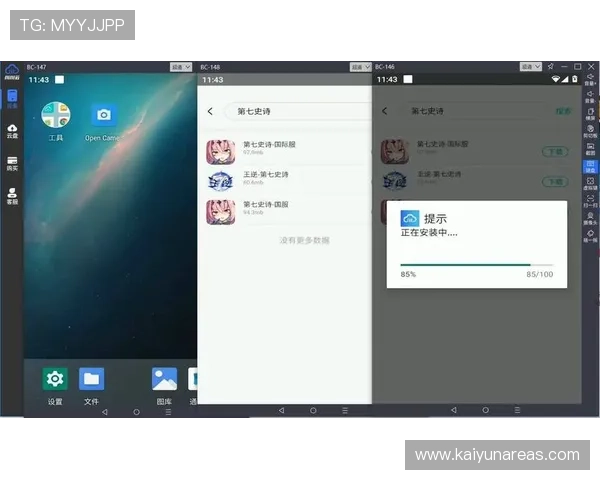Image resolution: width=600 pixels, height=480 pixels.
Task: Tap Android recents button in BC-147
Action: (x=168, y=412)
